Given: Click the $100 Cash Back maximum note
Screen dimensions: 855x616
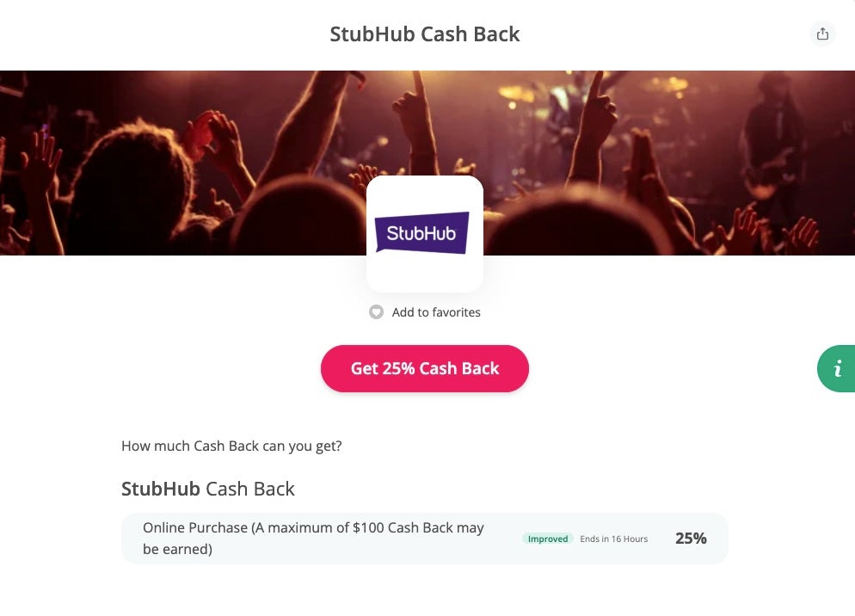Looking at the screenshot, I should [x=418, y=527].
